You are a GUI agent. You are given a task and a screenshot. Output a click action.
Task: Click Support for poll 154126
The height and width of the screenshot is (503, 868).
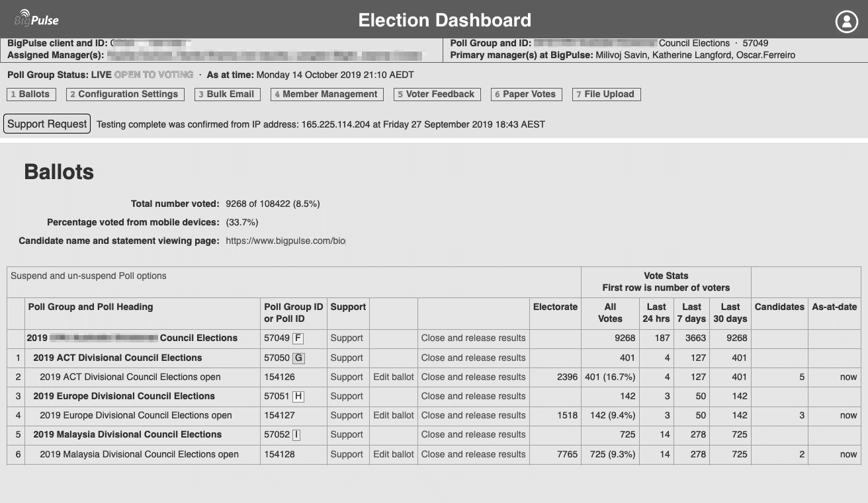347,377
